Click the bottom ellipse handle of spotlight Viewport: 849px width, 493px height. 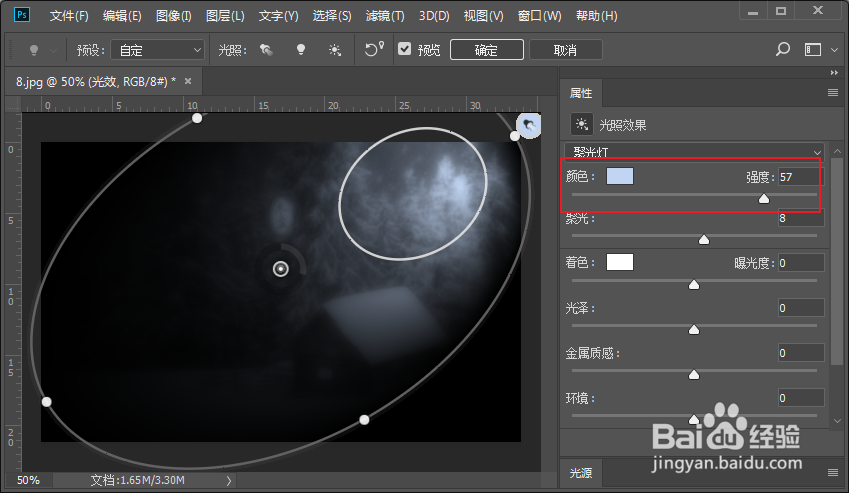point(364,419)
